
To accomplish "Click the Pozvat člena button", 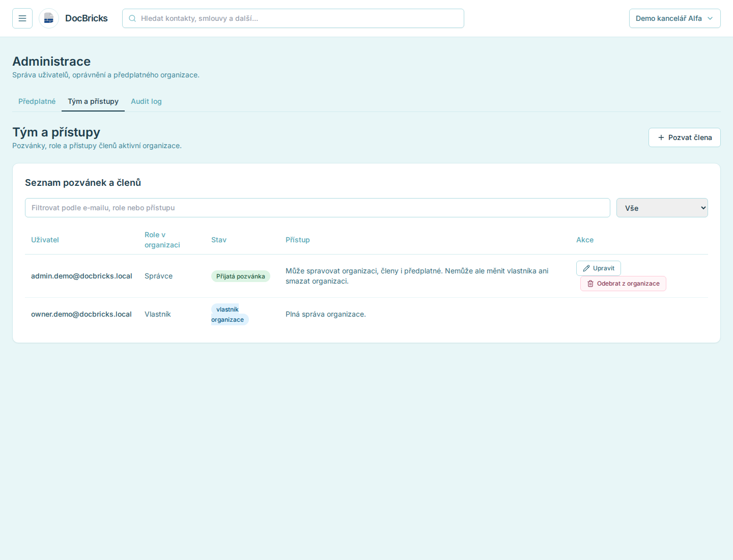I will point(685,137).
